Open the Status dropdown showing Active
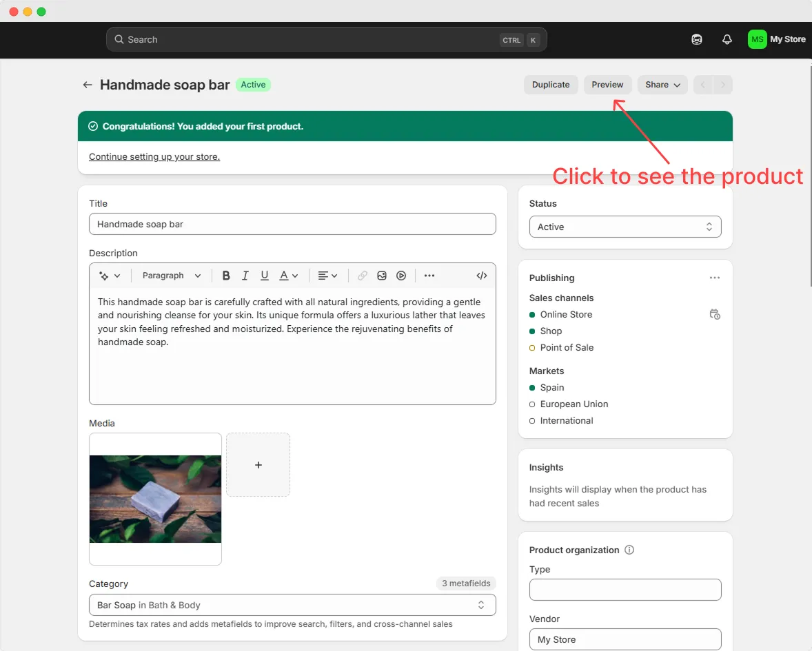812x651 pixels. pos(625,226)
